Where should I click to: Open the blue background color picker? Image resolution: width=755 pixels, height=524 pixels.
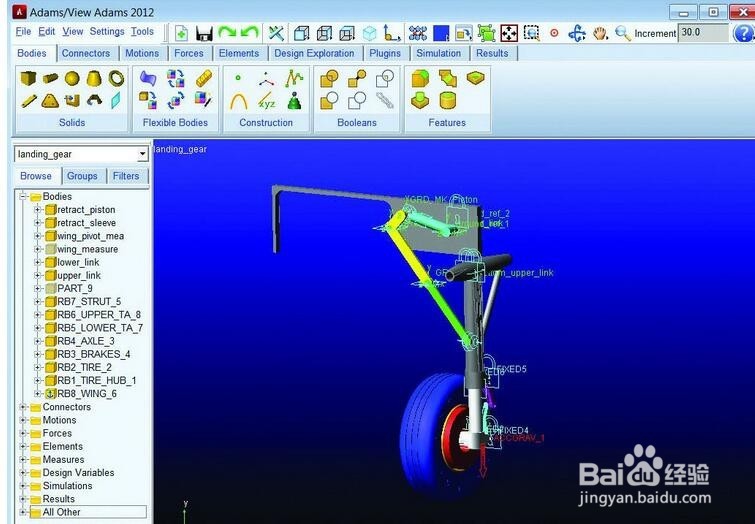click(441, 33)
